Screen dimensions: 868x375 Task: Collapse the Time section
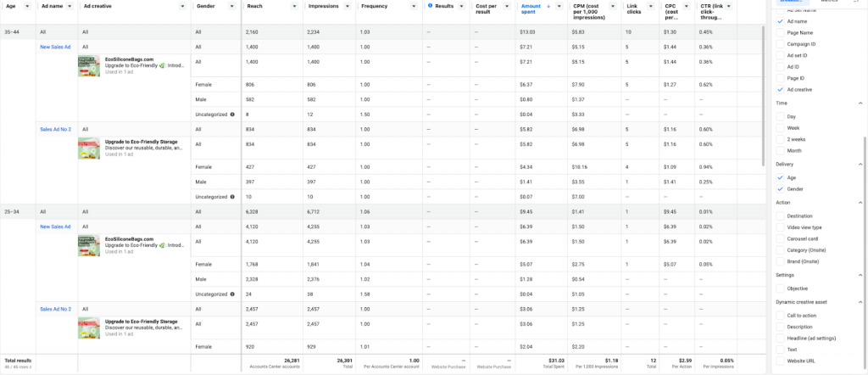click(860, 103)
